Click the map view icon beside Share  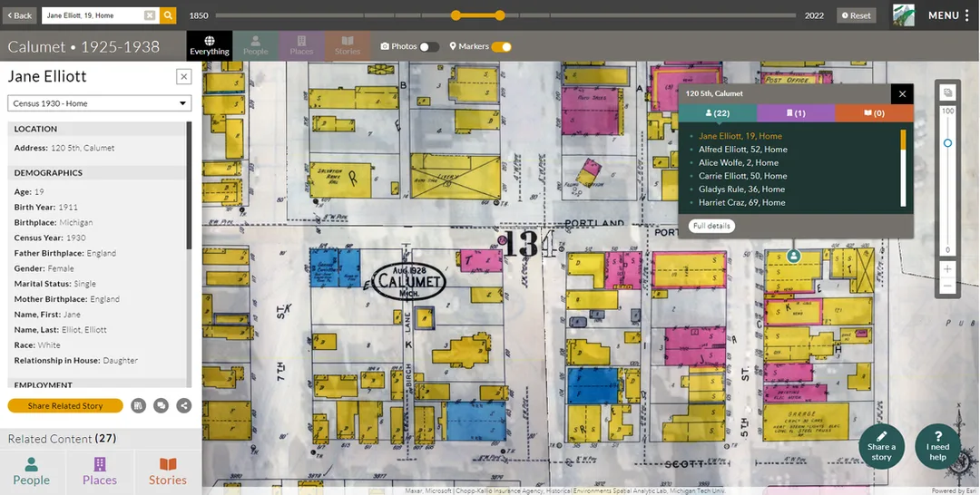(x=138, y=406)
